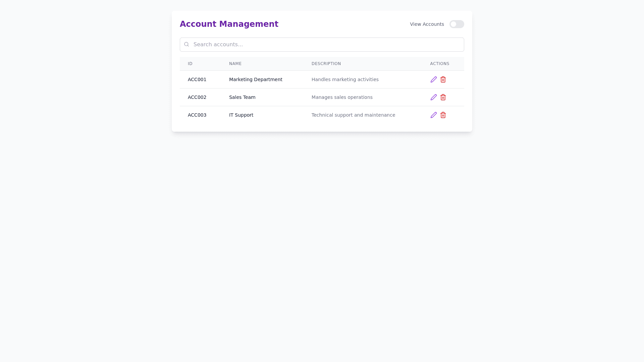Select the ACC002 ID cell
644x362 pixels.
pyautogui.click(x=197, y=97)
